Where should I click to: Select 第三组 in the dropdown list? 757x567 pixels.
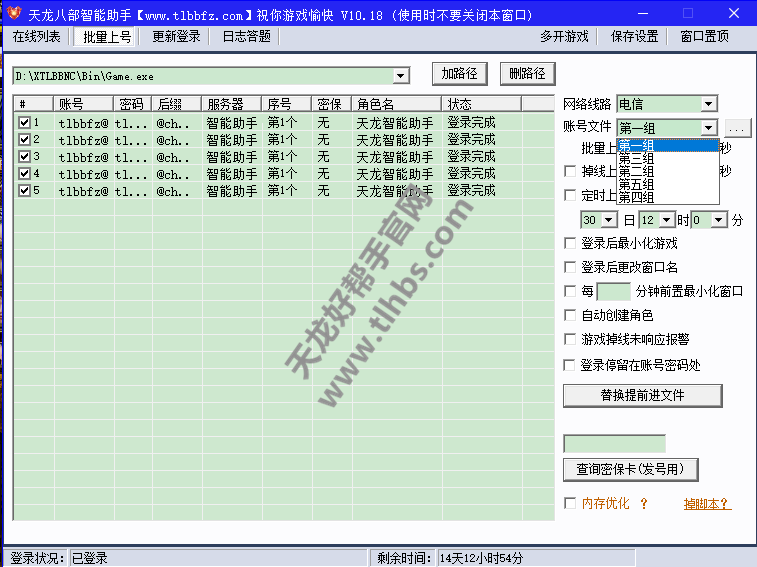pos(668,158)
